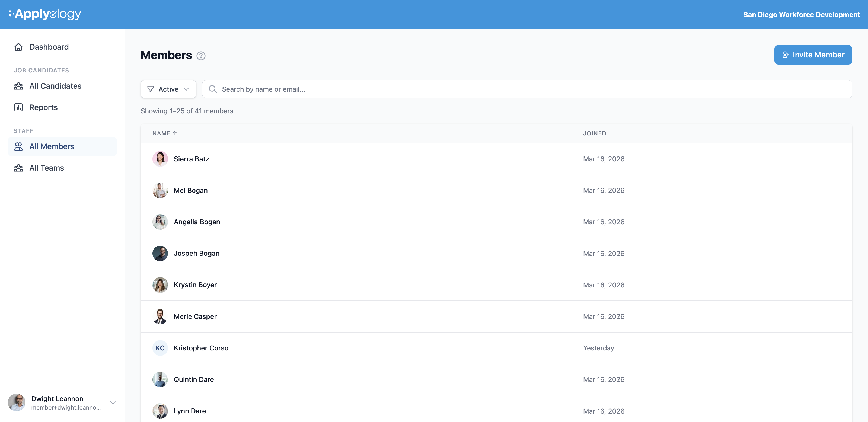Viewport: 868px width, 422px height.
Task: Open Reports in the sidebar
Action: click(x=62, y=107)
